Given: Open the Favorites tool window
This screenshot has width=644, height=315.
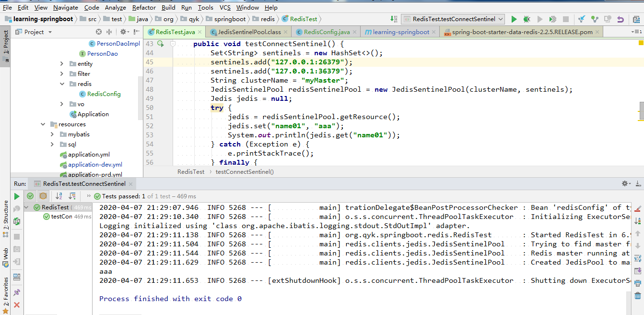Looking at the screenshot, I should pyautogui.click(x=5, y=295).
